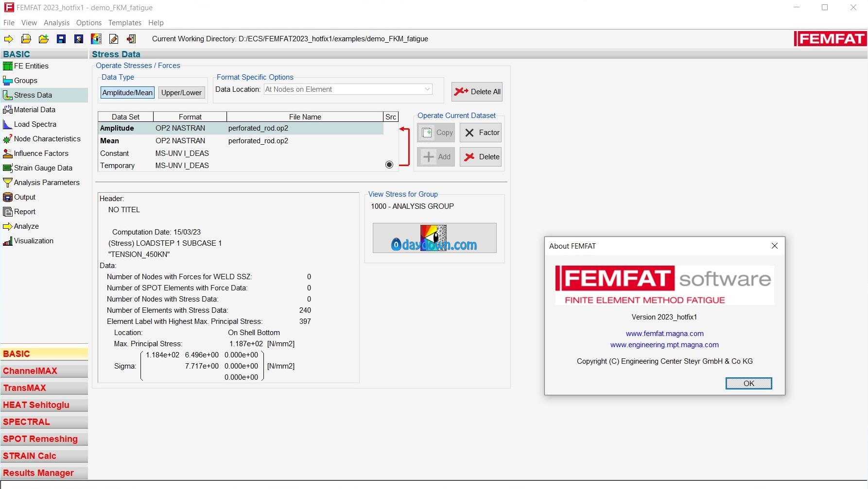Click the floppy disk with pencil icon
Screen dimensions: 868x489
coord(79,39)
